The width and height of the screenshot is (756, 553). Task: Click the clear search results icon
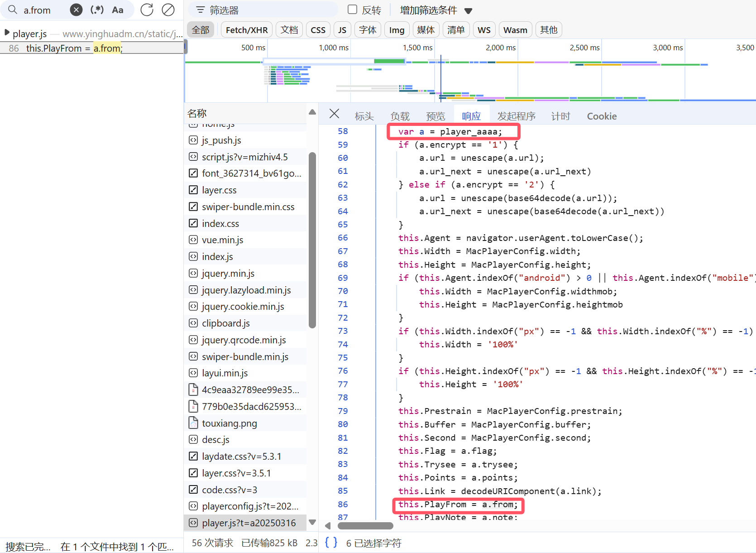coord(168,10)
